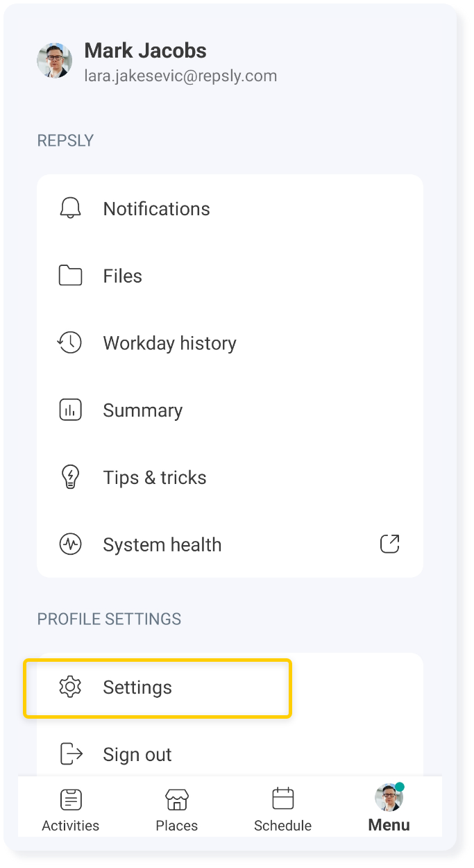Click the Tips & tricks lightbulb icon
The width and height of the screenshot is (474, 868).
(x=70, y=478)
